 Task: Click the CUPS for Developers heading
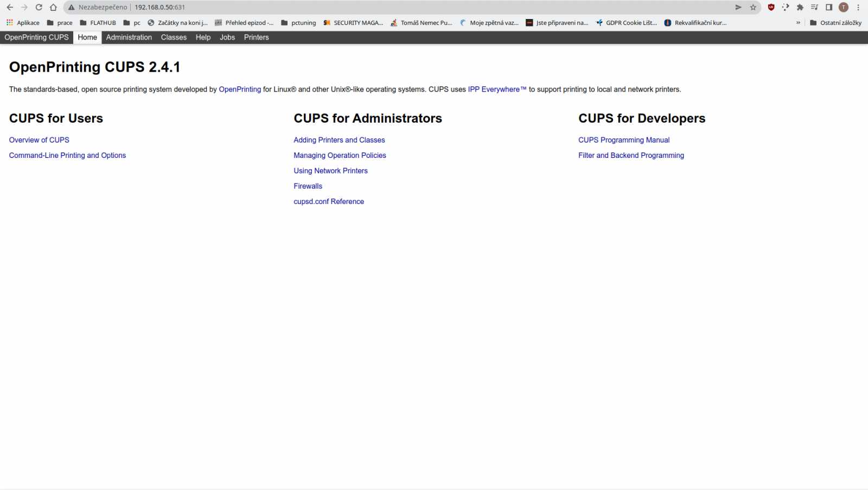click(642, 118)
